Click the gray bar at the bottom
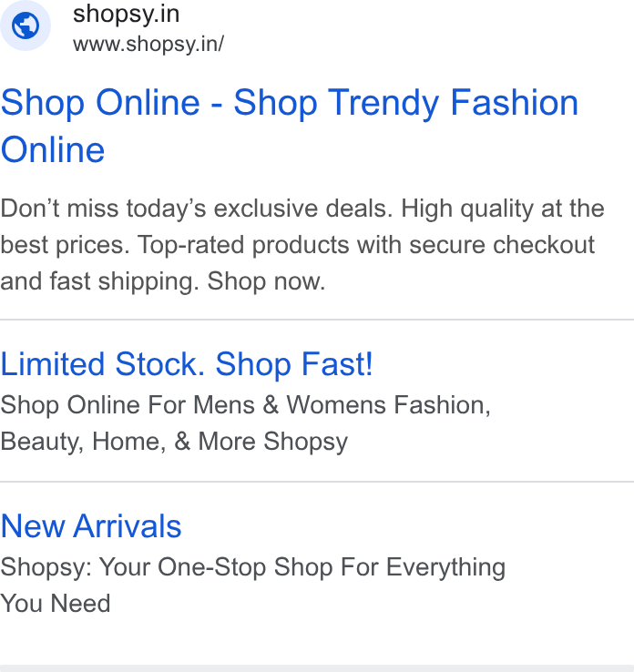The image size is (634, 672). (x=317, y=668)
